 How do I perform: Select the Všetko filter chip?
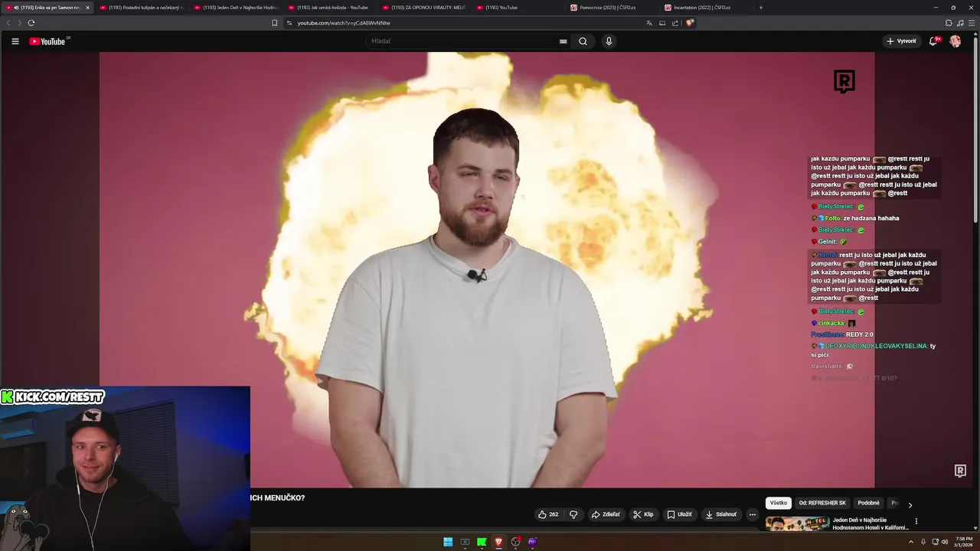pyautogui.click(x=779, y=503)
